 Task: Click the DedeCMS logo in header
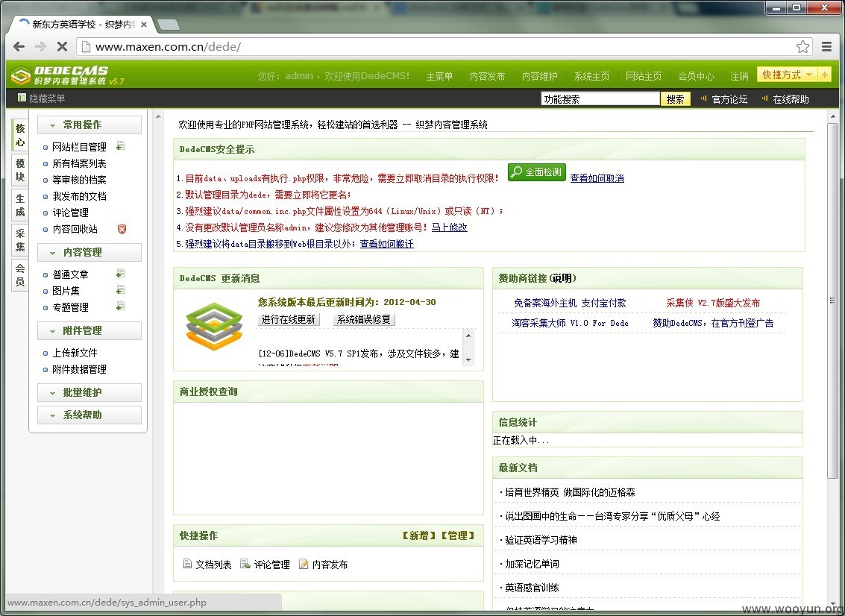(68, 75)
